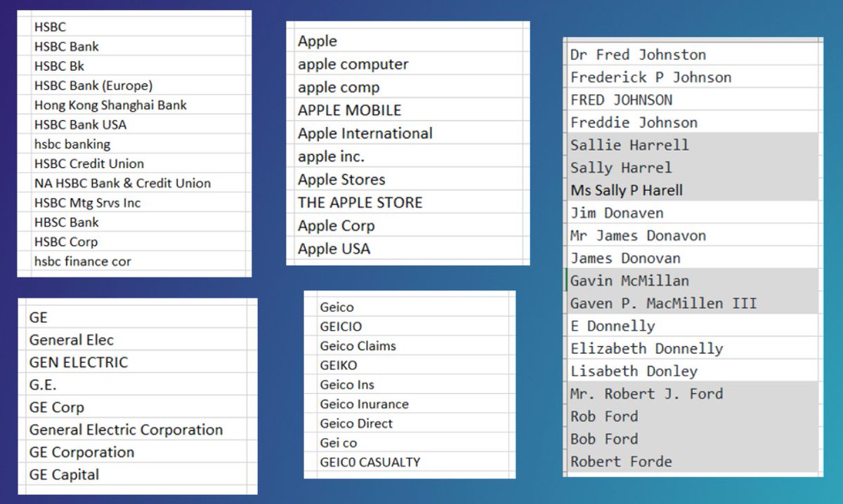843x504 pixels.
Task: Click the 'Ms Sally P Harell' cell
Action: 693,190
